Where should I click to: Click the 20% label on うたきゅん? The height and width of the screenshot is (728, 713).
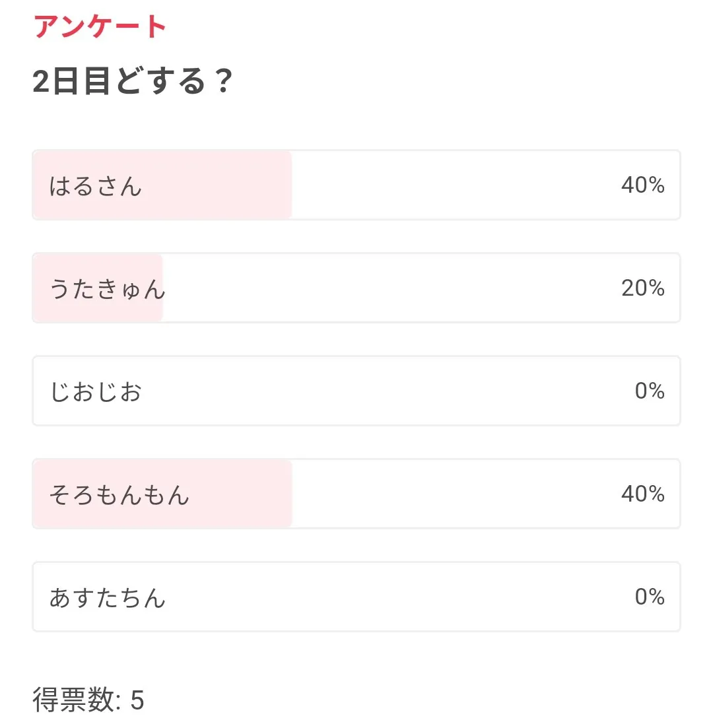click(x=642, y=288)
